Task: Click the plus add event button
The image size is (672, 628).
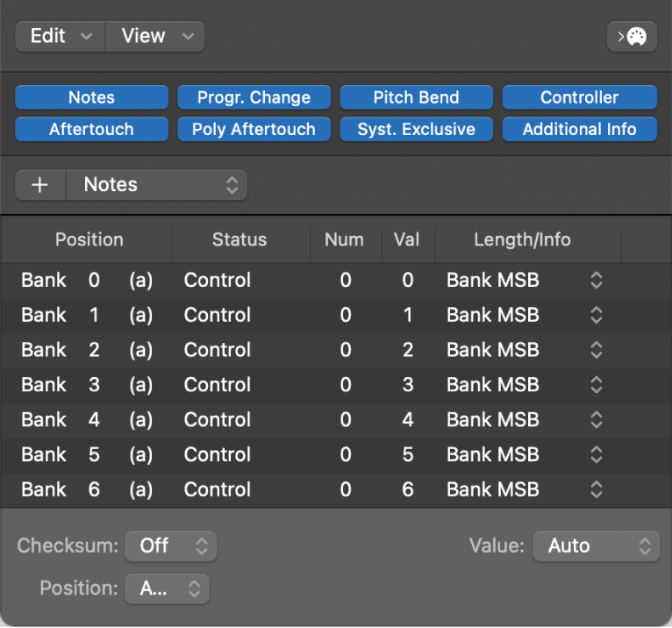Action: click(x=40, y=185)
